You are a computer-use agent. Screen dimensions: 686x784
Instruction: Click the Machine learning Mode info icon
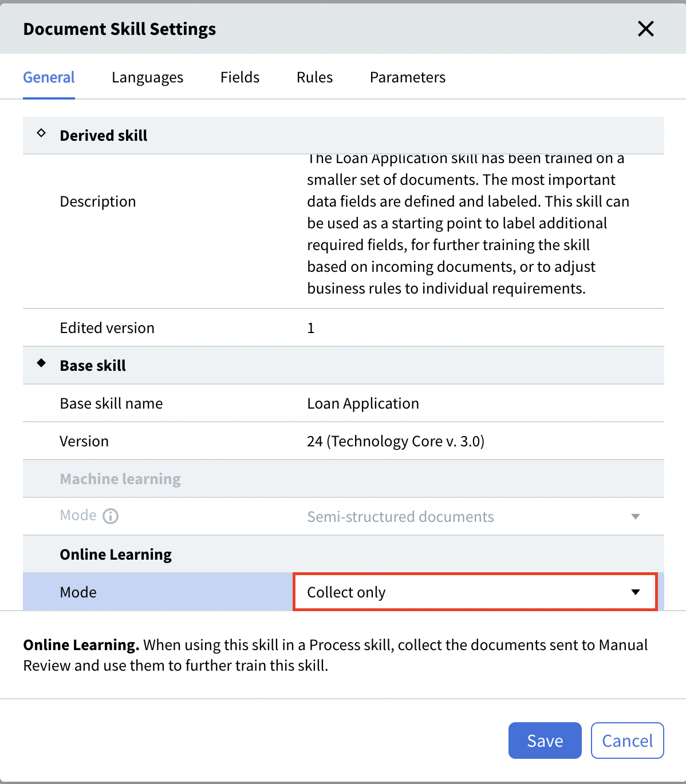pyautogui.click(x=111, y=516)
